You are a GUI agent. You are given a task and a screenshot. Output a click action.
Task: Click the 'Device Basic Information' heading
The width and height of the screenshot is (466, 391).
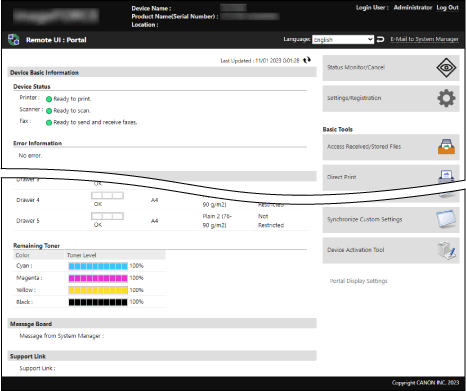[x=44, y=72]
